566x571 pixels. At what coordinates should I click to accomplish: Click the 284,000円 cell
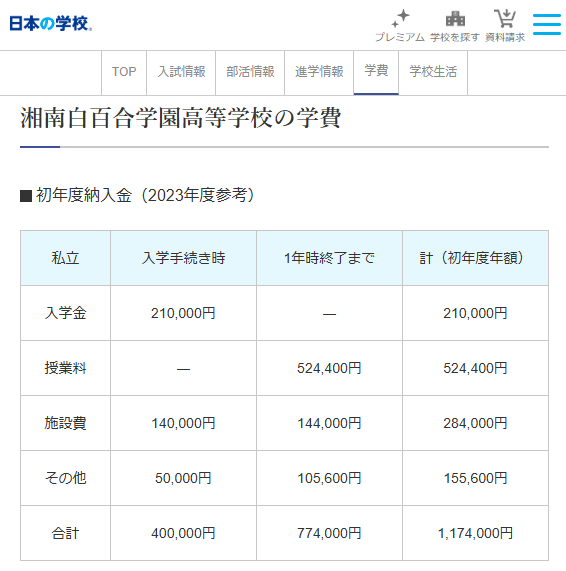(475, 423)
